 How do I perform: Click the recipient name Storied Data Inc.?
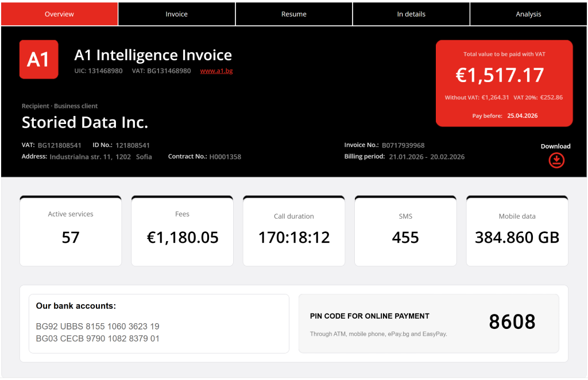click(85, 122)
